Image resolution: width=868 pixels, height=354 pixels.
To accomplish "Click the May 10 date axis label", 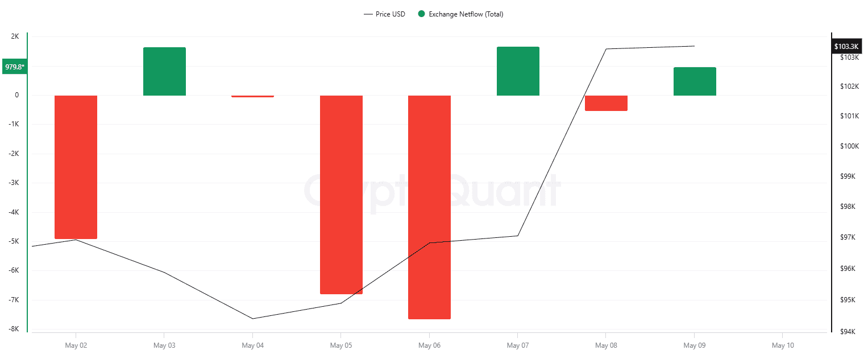I will tap(783, 345).
